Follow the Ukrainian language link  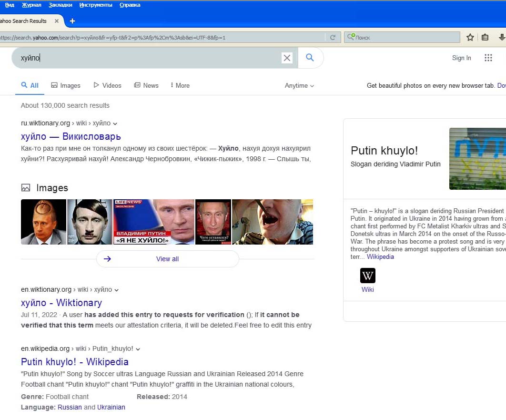point(111,407)
